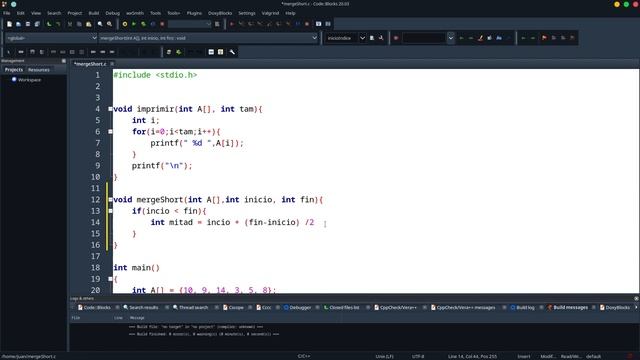Click the red Stop debugger icon

point(307,24)
